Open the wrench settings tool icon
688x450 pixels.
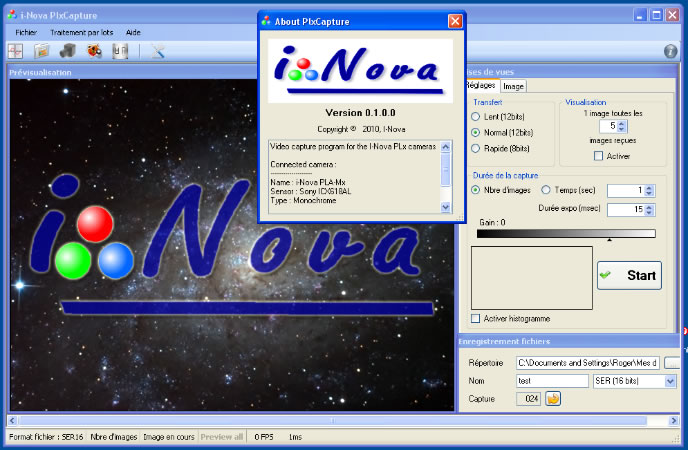158,51
